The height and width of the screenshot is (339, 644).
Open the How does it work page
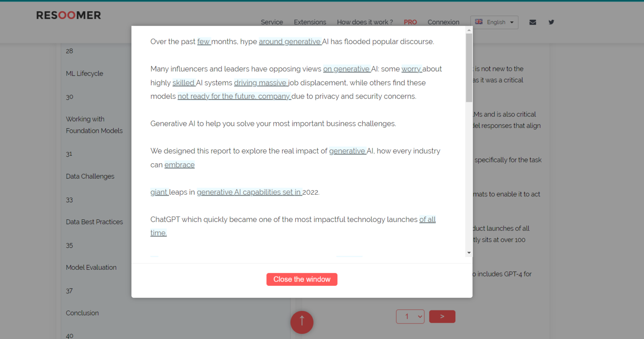[365, 22]
